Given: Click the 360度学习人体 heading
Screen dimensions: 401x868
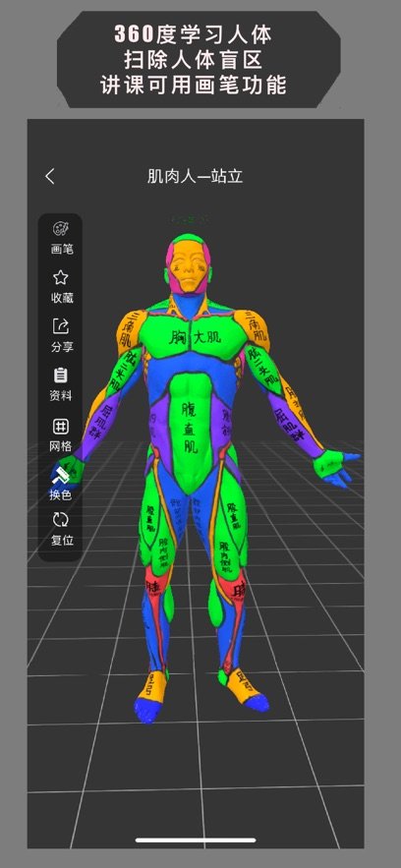Looking at the screenshot, I should pos(194,34).
